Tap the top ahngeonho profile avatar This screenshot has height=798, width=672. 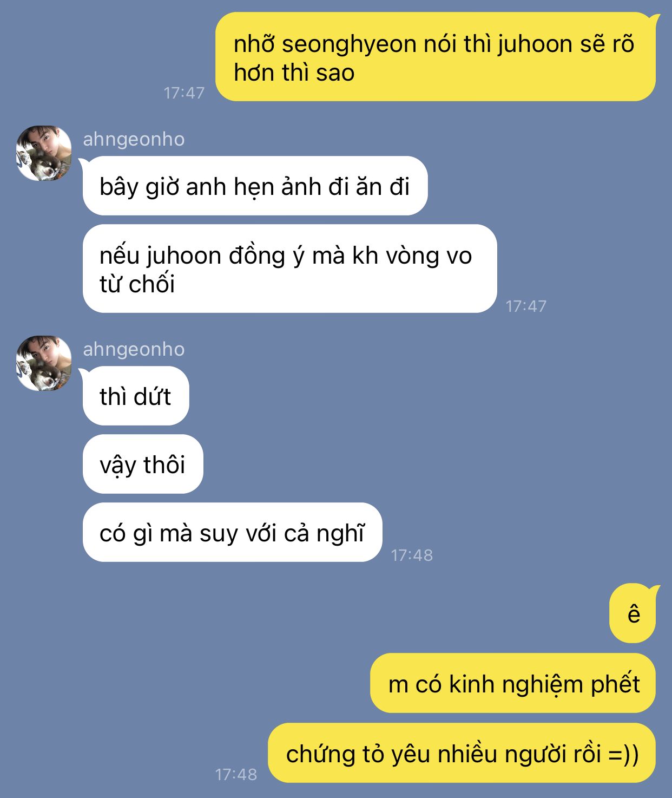point(44,153)
